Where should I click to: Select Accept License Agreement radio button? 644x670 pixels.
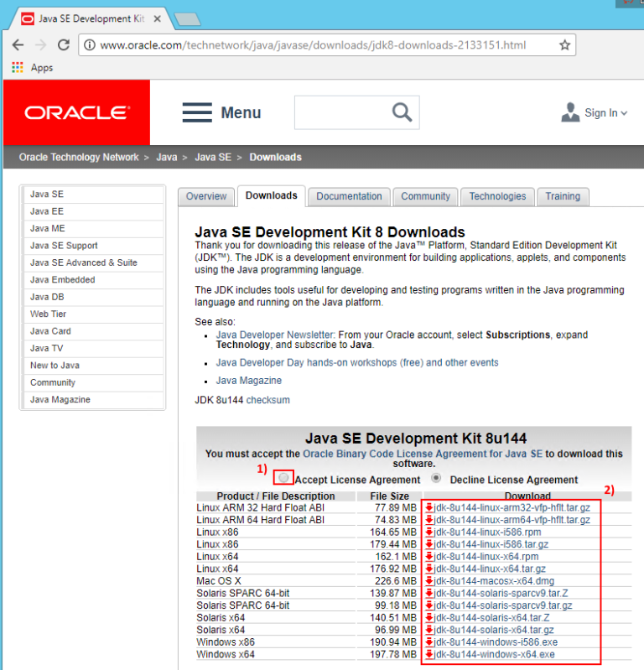284,478
